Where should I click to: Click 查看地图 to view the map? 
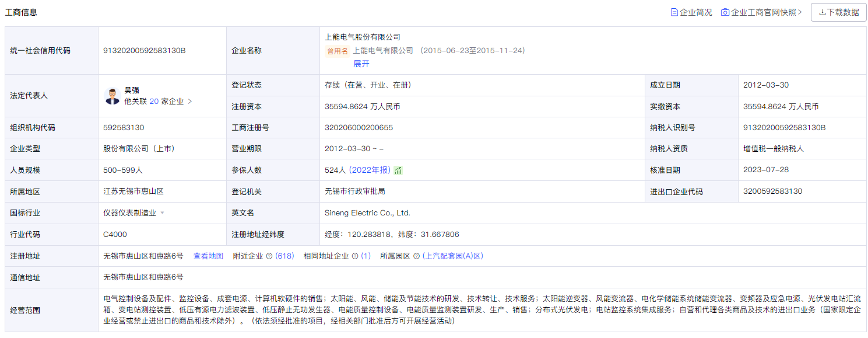[x=208, y=256]
